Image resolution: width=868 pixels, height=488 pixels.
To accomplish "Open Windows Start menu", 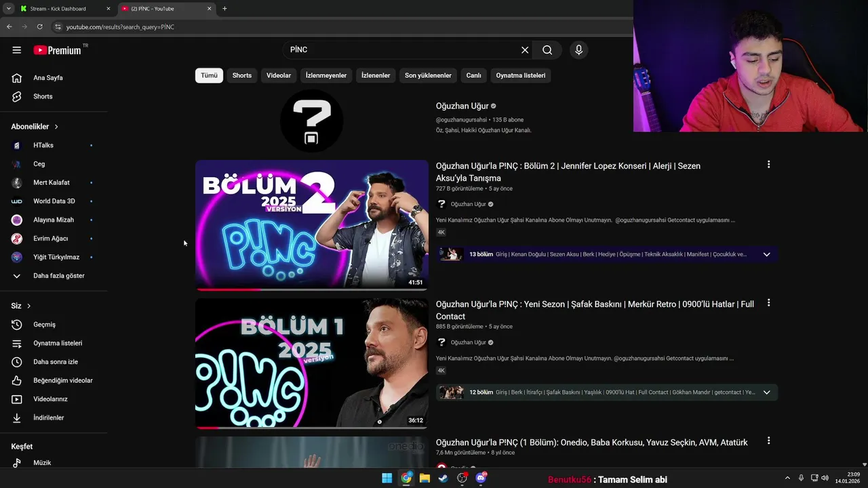I will tap(387, 478).
